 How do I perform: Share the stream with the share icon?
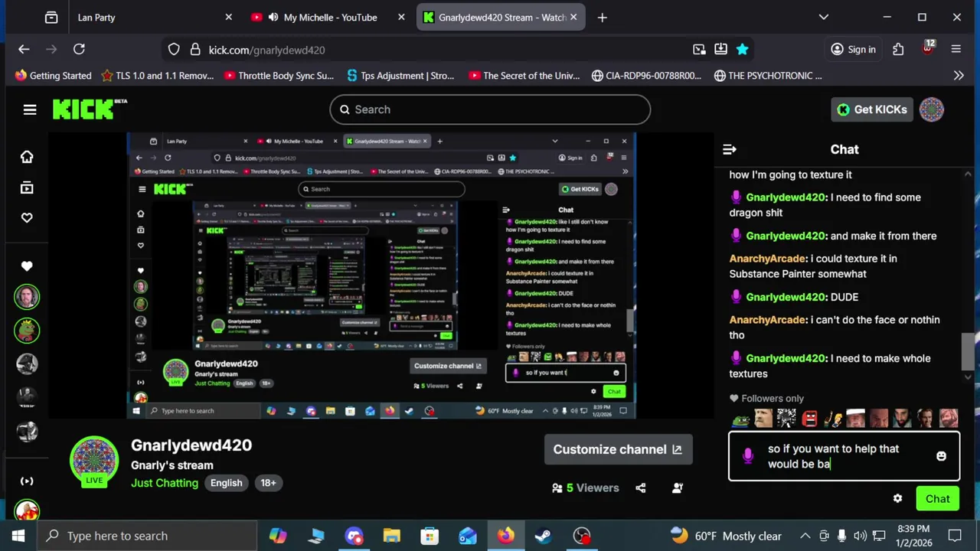pos(641,487)
